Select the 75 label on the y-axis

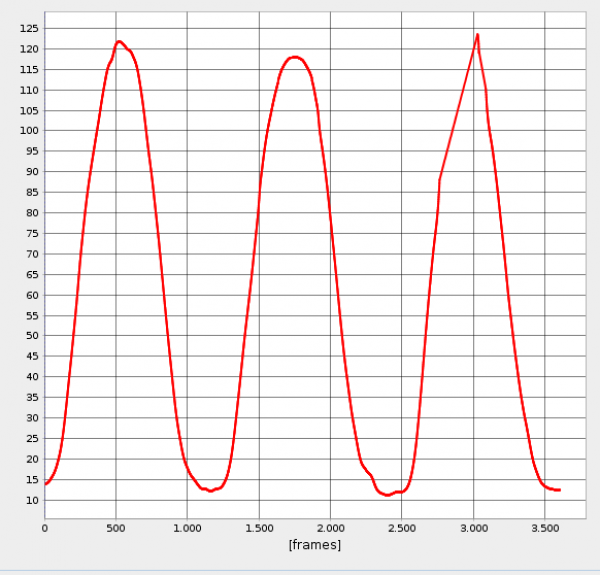(x=30, y=234)
